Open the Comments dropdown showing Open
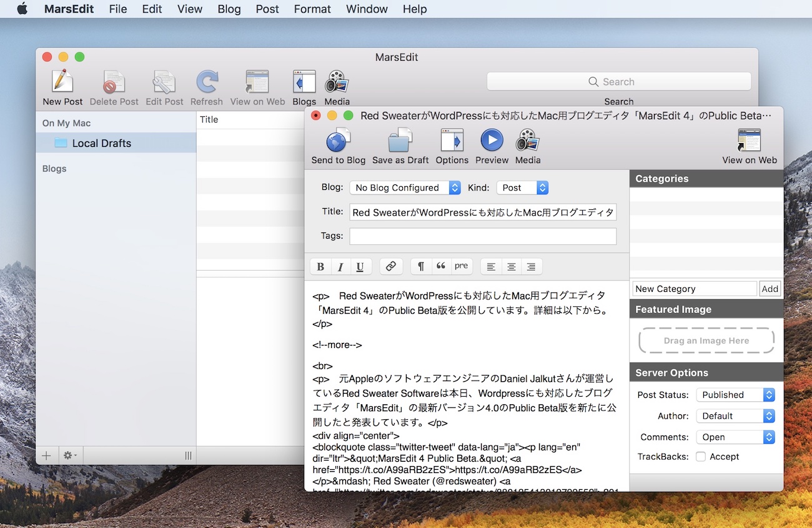Viewport: 812px width, 528px height. click(x=735, y=437)
